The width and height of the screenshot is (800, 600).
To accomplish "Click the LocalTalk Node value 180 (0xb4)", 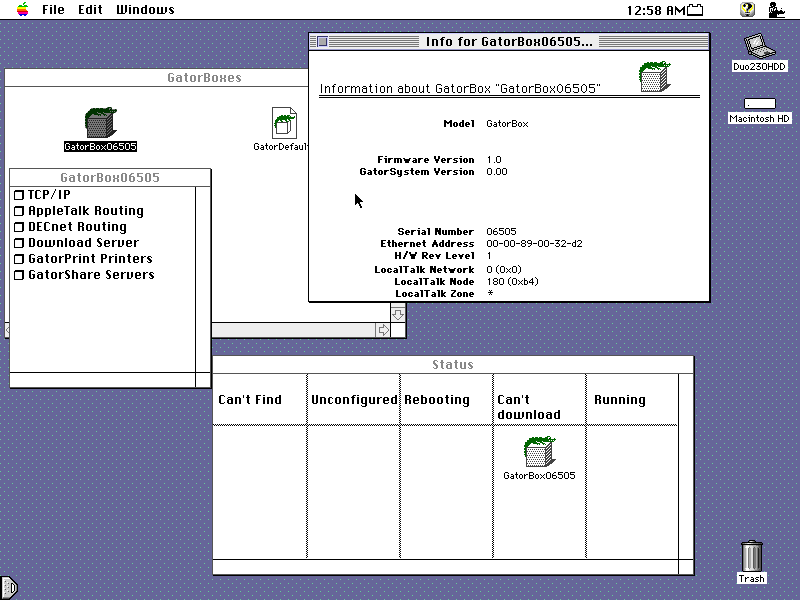I will 512,282.
